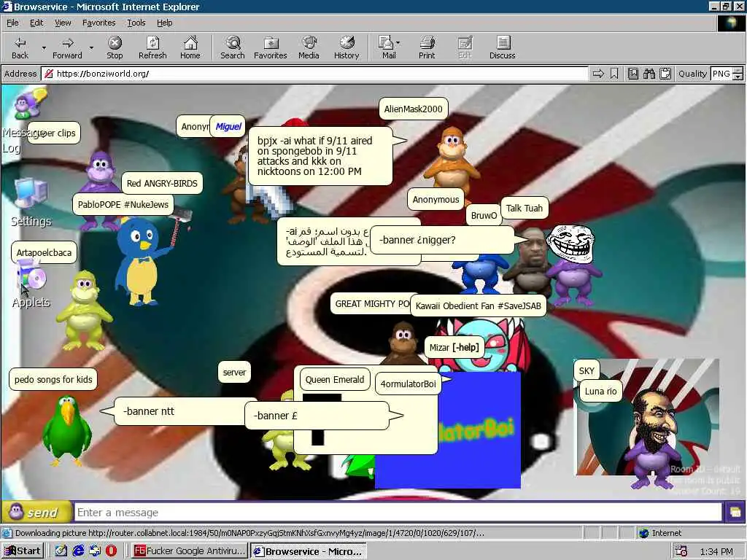Click the Miguel name tag
This screenshot has width=747, height=560.
pyautogui.click(x=228, y=127)
